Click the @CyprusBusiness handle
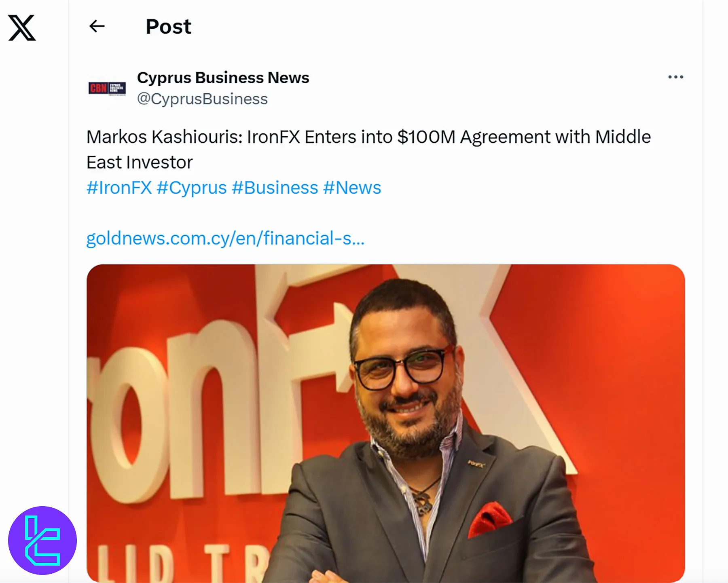This screenshot has width=728, height=583. point(202,99)
